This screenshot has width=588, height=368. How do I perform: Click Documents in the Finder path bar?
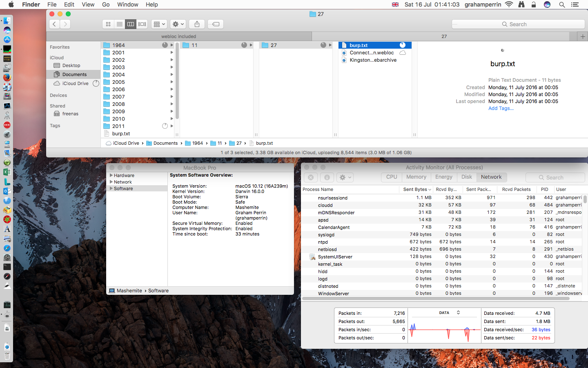pos(162,143)
